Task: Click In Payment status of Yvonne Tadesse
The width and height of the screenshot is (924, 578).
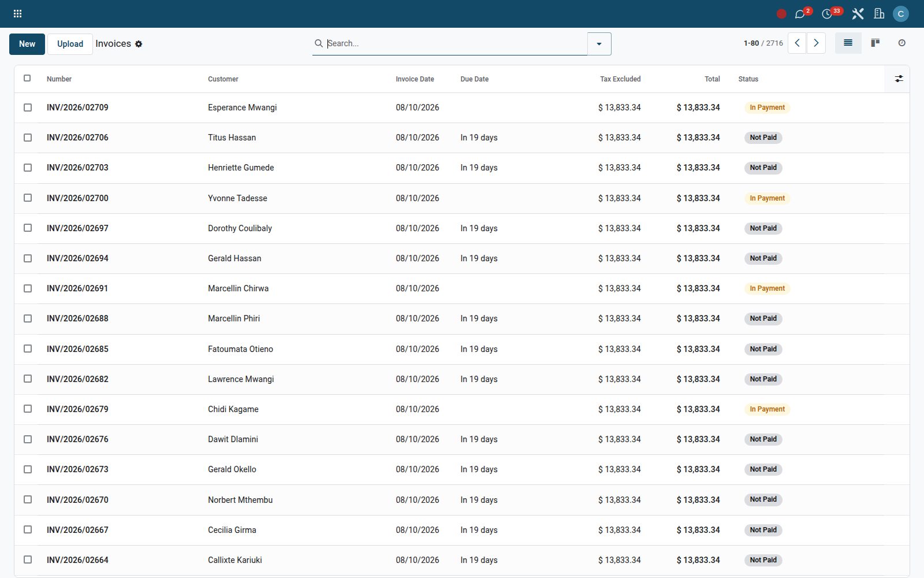Action: (x=767, y=198)
